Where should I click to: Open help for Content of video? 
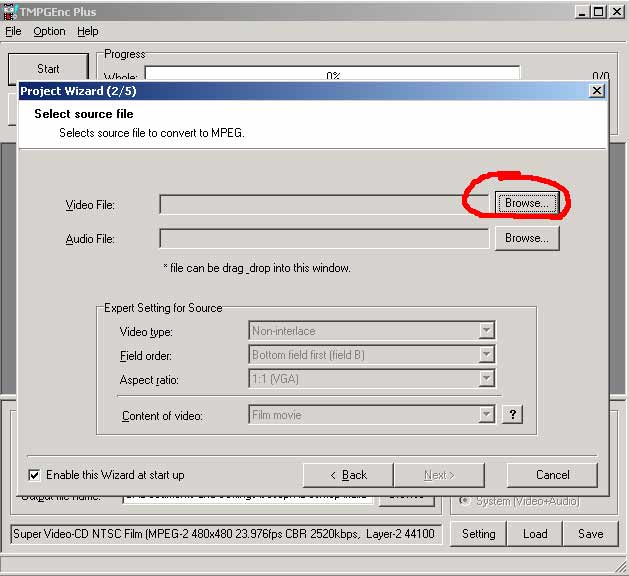pos(513,414)
